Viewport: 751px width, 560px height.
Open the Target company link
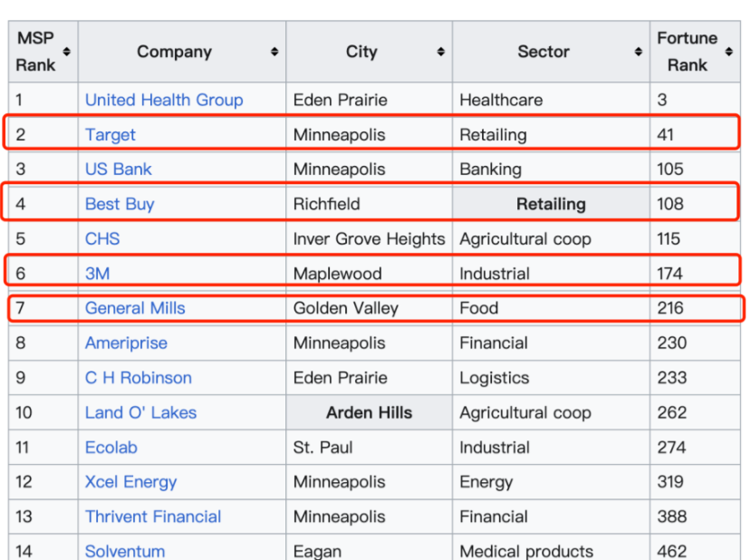[111, 135]
